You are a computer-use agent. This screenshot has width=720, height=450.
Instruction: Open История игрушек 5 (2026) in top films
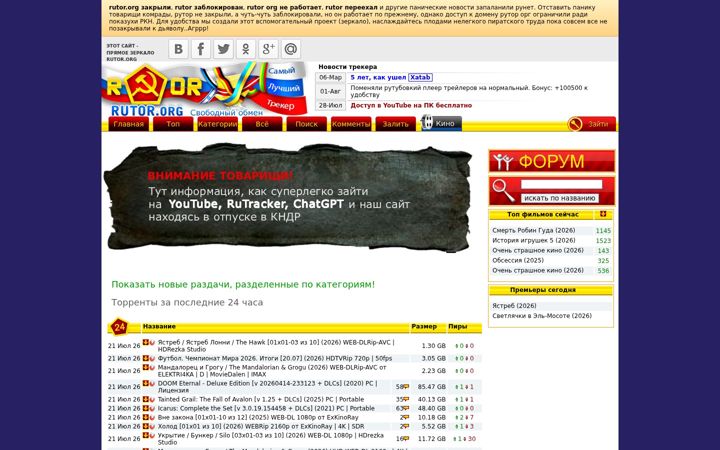534,240
